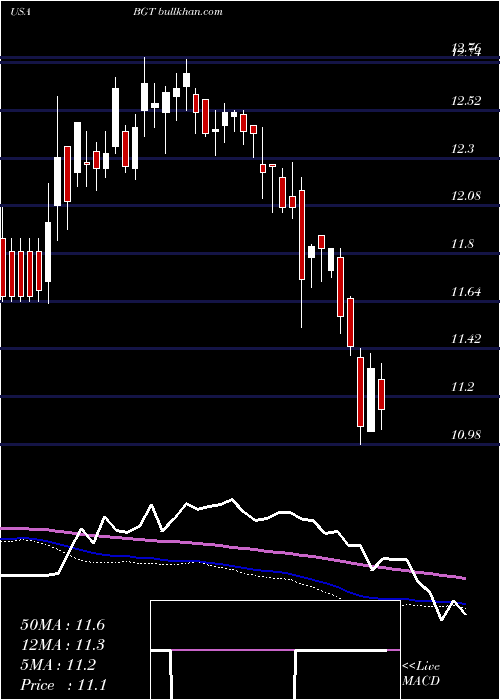
Task: Click the 11.2 price axis label
Action: pos(463,387)
